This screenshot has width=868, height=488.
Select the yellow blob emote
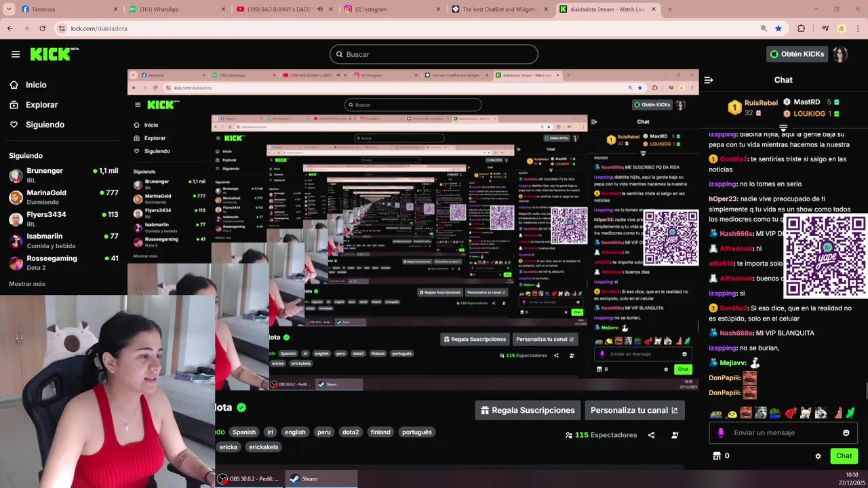[x=732, y=413]
